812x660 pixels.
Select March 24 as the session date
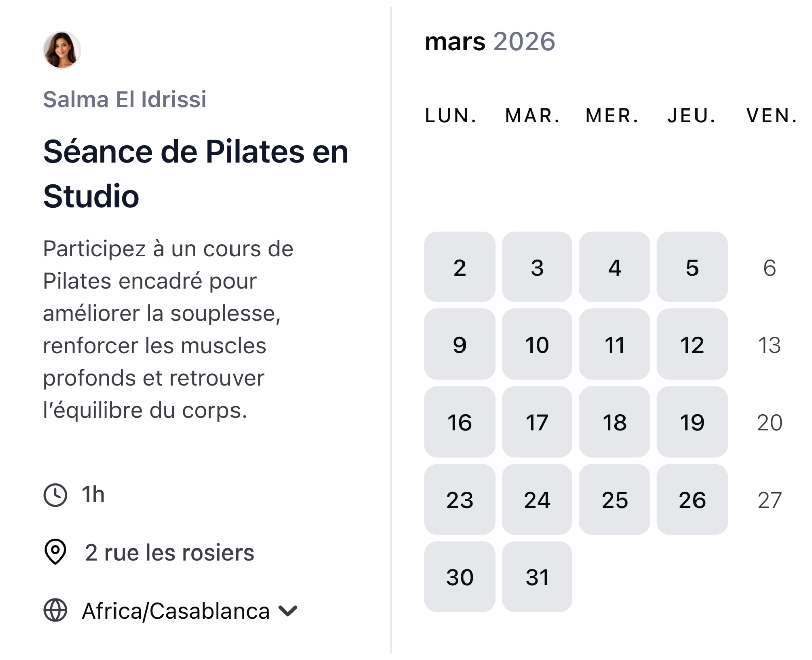[536, 500]
